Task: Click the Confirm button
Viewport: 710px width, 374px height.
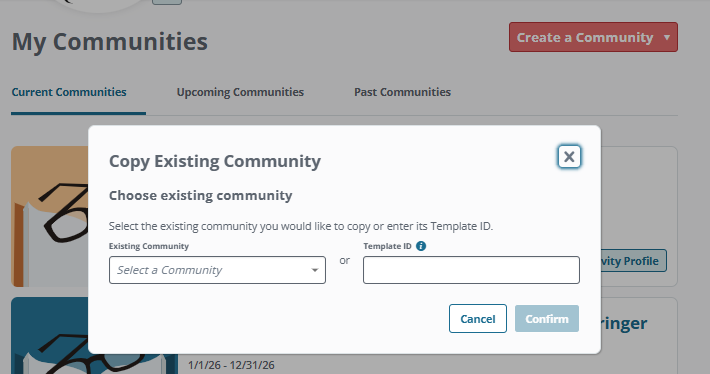Action: coord(547,319)
